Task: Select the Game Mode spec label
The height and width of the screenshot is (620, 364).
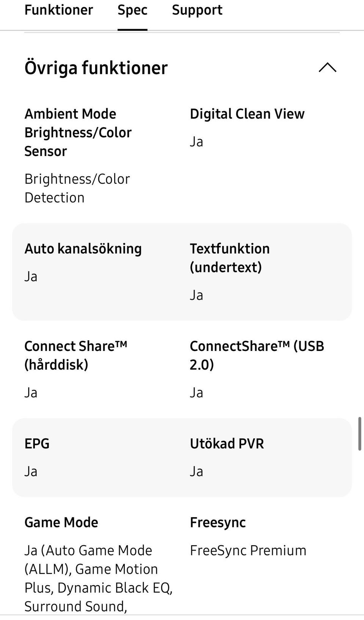Action: (61, 522)
